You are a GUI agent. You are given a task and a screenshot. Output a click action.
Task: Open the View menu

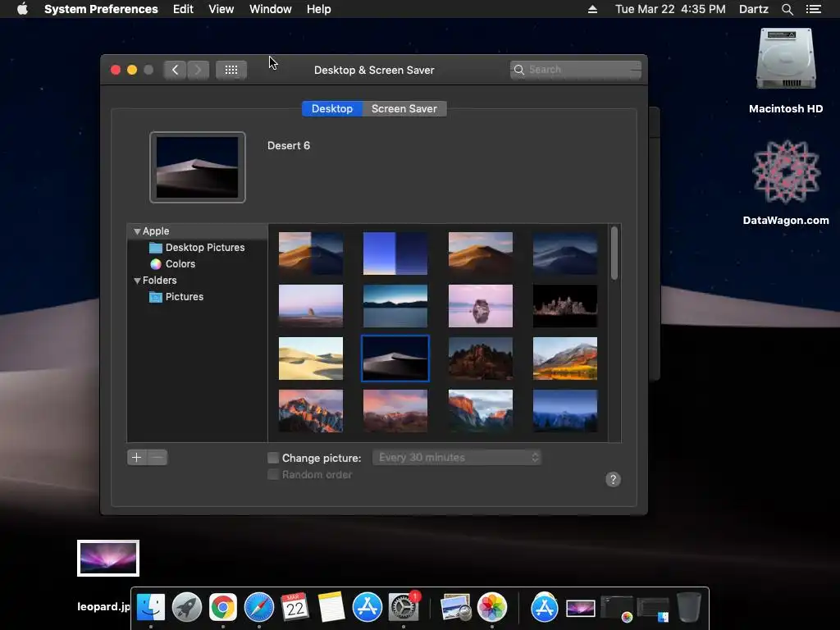(x=221, y=9)
